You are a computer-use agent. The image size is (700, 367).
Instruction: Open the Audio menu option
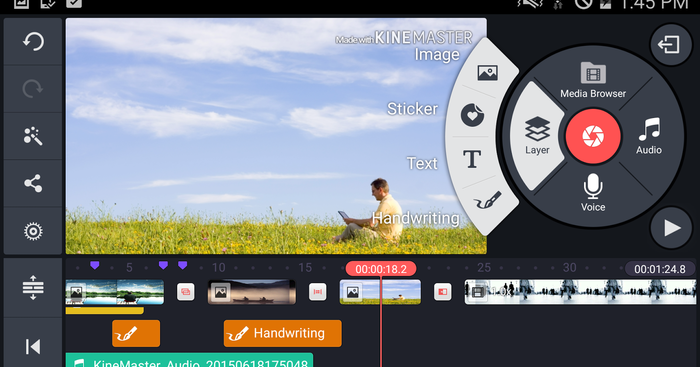(649, 136)
